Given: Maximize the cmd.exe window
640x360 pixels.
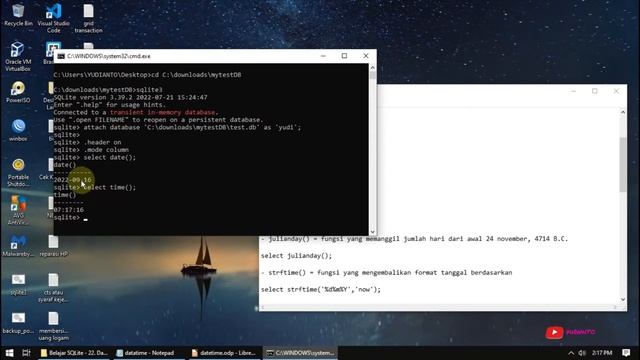Looking at the screenshot, I should coord(344,56).
